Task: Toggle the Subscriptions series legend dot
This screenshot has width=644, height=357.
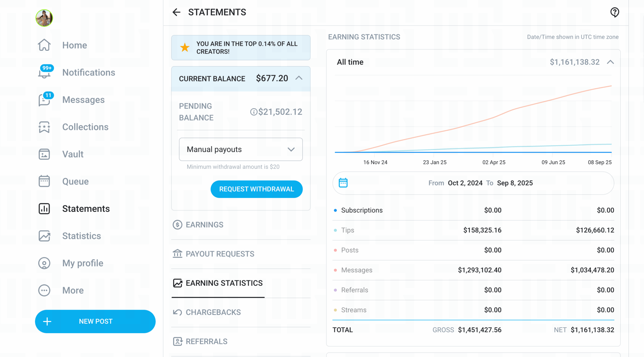Action: point(335,210)
